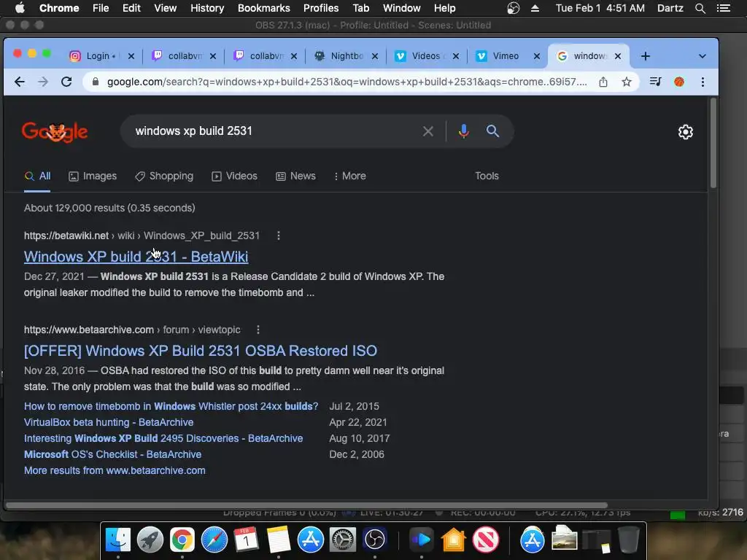Open the Bookmarks menu in the menu bar
Viewport: 747px width, 560px height.
coord(263,8)
